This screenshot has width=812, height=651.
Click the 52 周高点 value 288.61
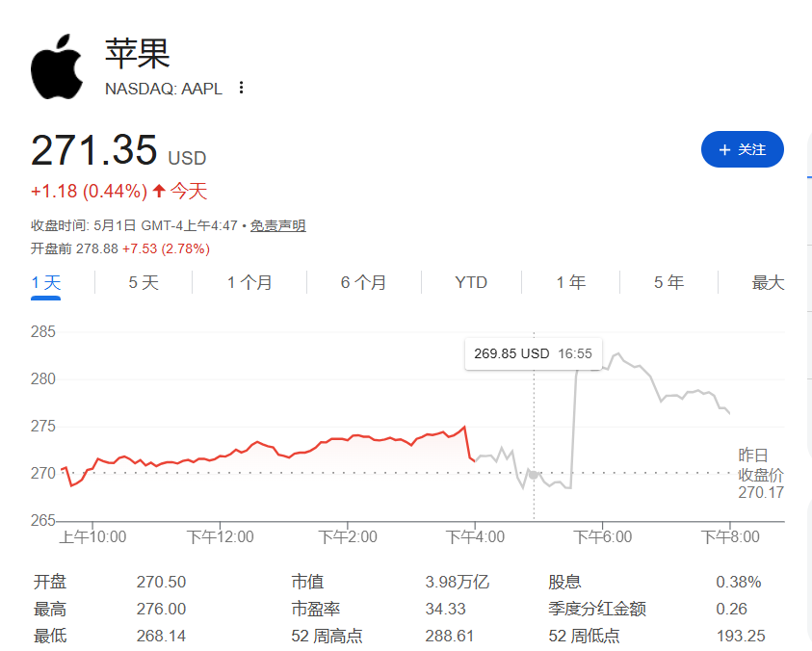[x=450, y=636]
